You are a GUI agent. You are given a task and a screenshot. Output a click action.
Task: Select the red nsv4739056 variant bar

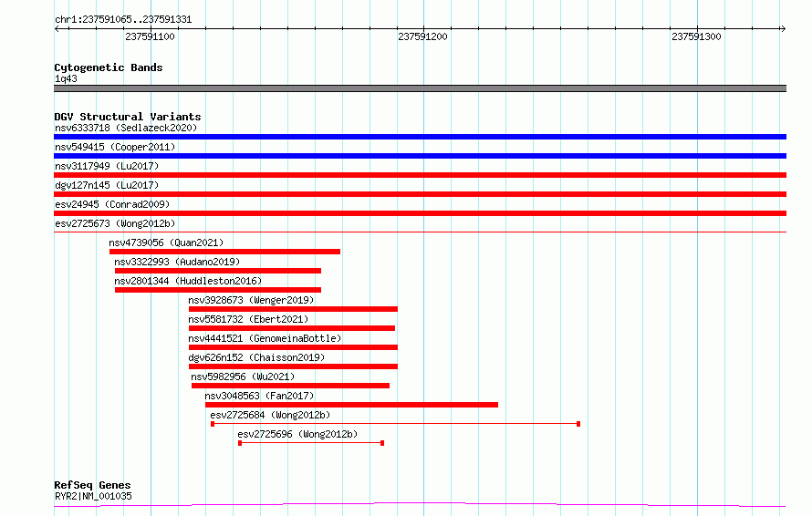[224, 252]
